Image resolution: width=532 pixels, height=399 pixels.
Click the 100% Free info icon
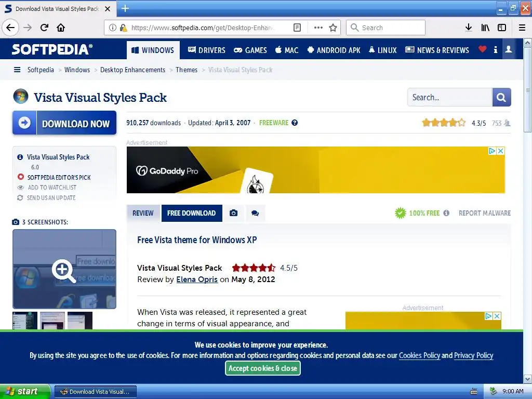[446, 213]
